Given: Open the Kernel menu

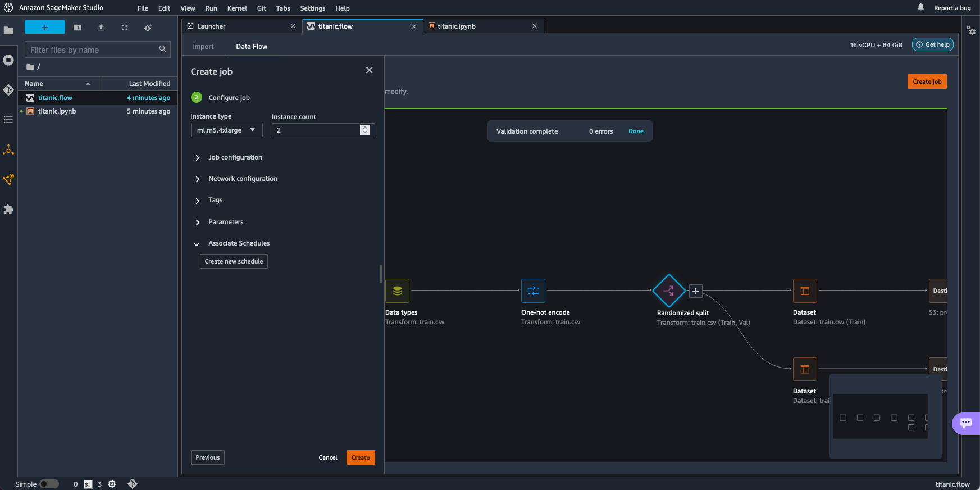Looking at the screenshot, I should click(237, 8).
